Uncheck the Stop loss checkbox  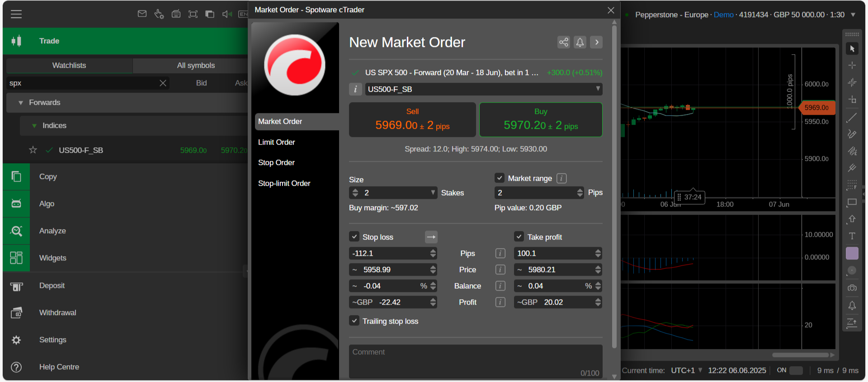pos(354,236)
